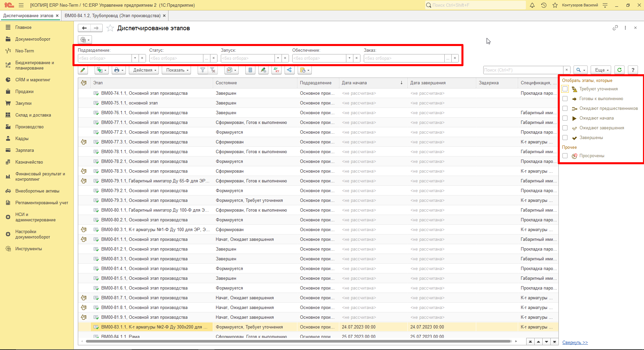
Task: Go back with the left arrow
Action: coord(85,28)
